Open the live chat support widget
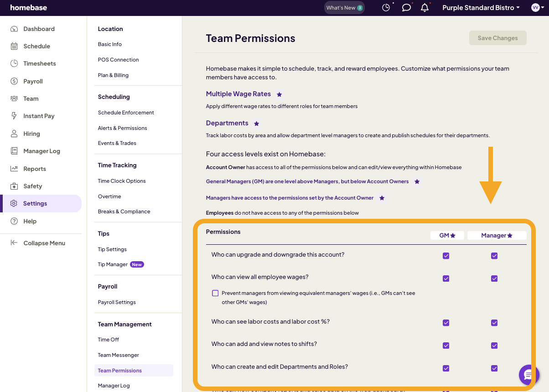This screenshot has width=549, height=392. click(528, 375)
